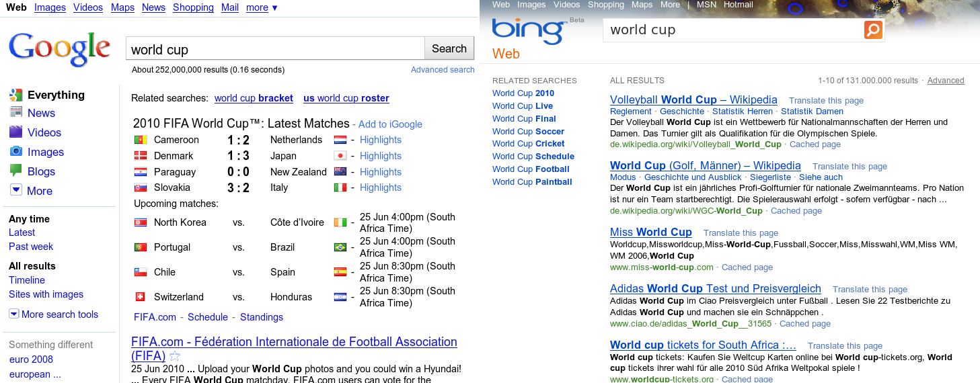Click the Videos icon in Google sidebar
The width and height of the screenshot is (980, 383).
click(15, 132)
